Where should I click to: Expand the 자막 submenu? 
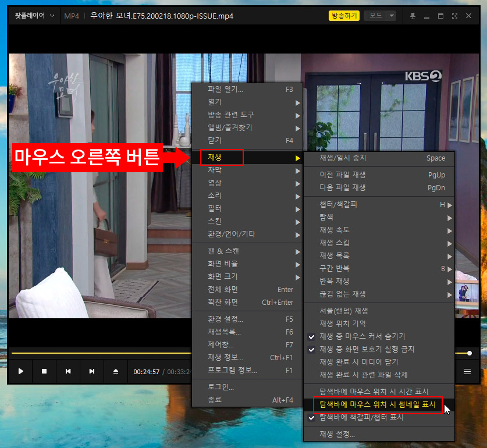(x=247, y=170)
